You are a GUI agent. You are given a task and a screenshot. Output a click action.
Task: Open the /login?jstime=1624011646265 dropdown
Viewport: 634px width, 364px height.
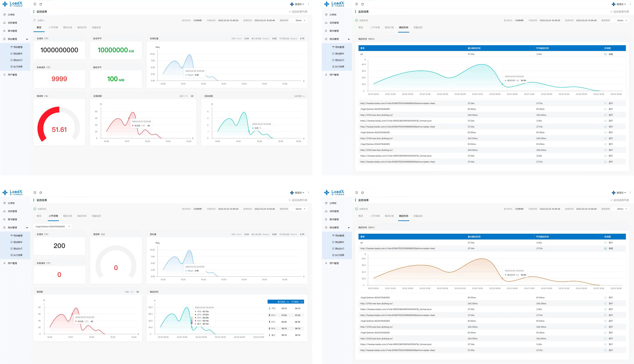[53, 226]
